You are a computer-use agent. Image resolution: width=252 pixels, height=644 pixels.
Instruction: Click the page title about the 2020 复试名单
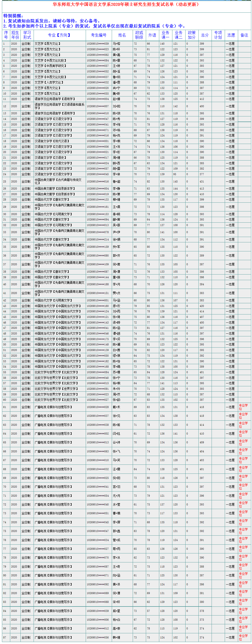pos(126,4)
